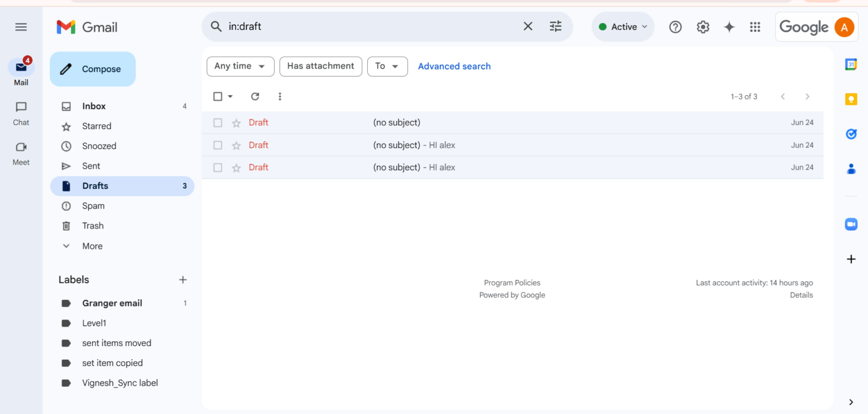Open Google Tasks in the side panel
The image size is (868, 414).
[x=851, y=134]
